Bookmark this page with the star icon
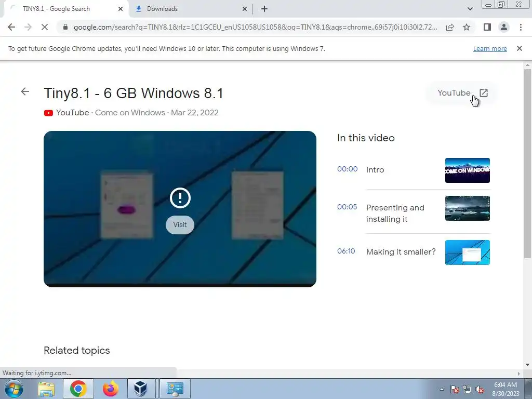This screenshot has height=399, width=532. pos(467,27)
